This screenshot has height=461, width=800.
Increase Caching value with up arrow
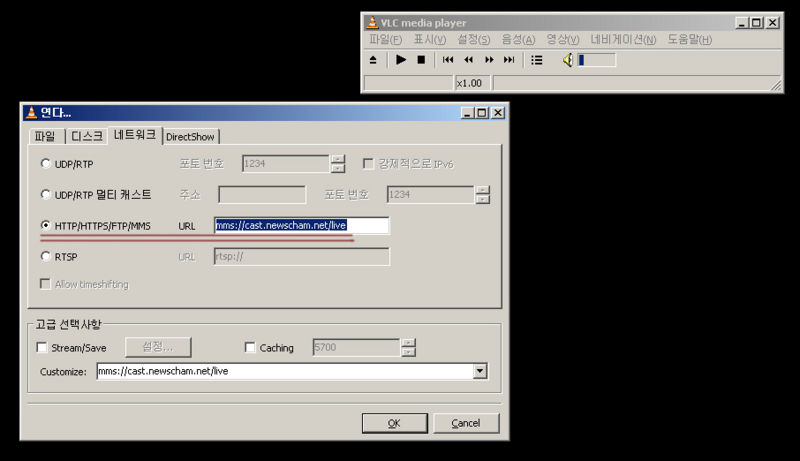[x=408, y=343]
